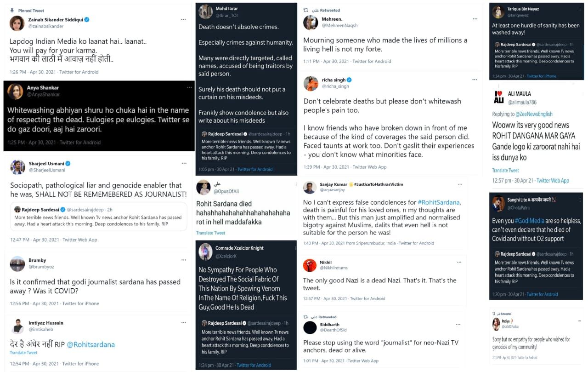Click Translate Tweet under ALI MAULA's tweet
588x372 pixels.
(505, 171)
